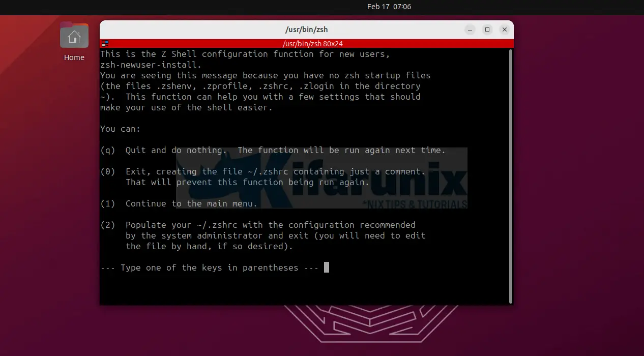The width and height of the screenshot is (644, 356).
Task: Click the "zsh-newuser-install." text line
Action: [x=151, y=65]
